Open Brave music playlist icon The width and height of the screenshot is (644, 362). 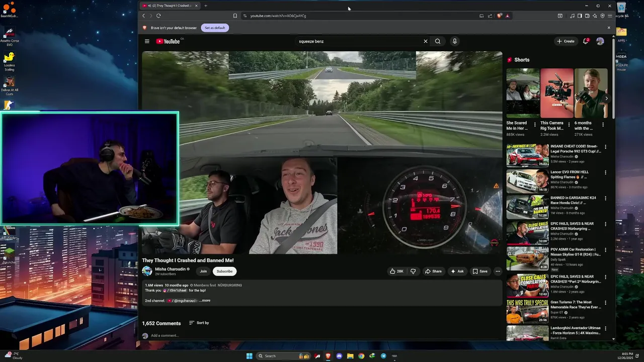572,16
